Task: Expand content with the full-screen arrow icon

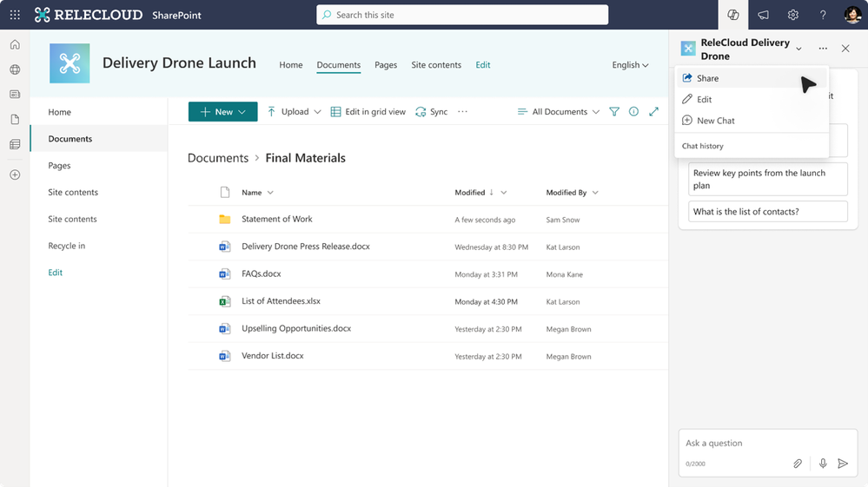Action: (653, 112)
